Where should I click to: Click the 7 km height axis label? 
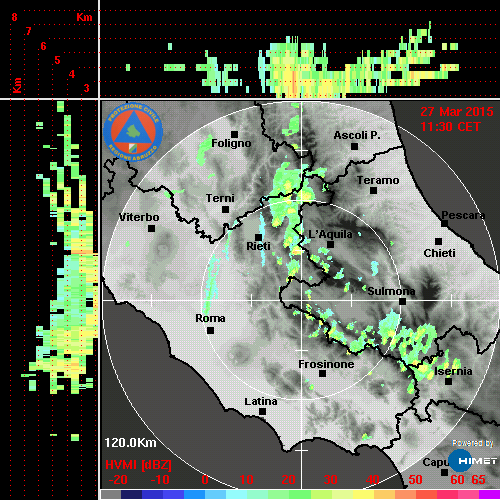point(29,31)
